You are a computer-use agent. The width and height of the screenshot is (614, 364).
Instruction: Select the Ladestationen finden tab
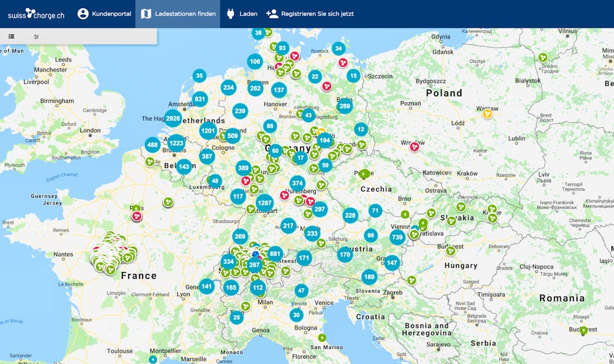click(178, 14)
